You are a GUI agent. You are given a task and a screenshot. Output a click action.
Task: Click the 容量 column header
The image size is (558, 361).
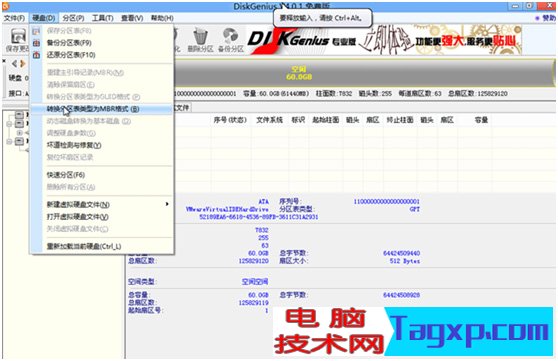pyautogui.click(x=481, y=120)
